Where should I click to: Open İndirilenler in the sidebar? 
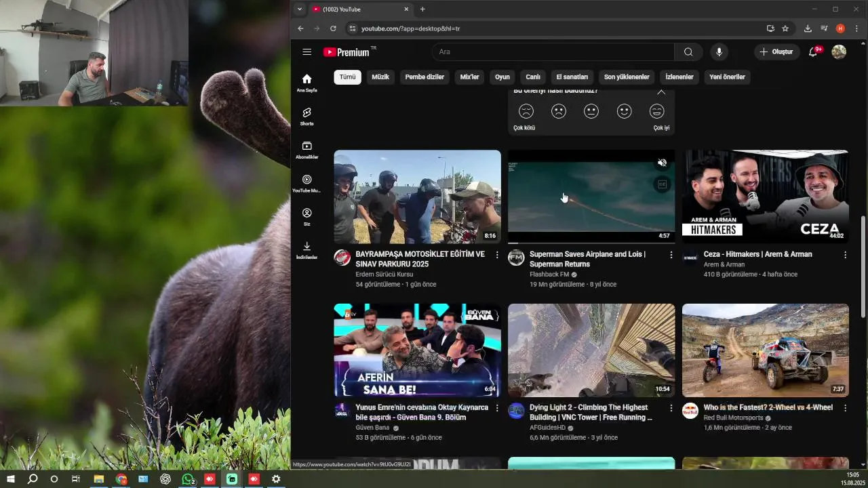[x=307, y=250]
